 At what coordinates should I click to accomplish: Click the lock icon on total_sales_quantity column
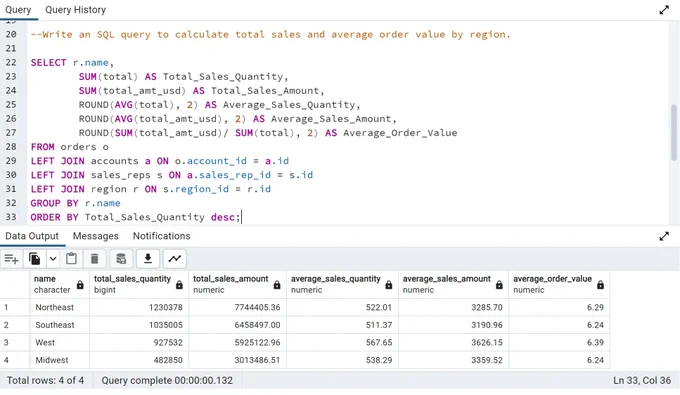pyautogui.click(x=179, y=285)
